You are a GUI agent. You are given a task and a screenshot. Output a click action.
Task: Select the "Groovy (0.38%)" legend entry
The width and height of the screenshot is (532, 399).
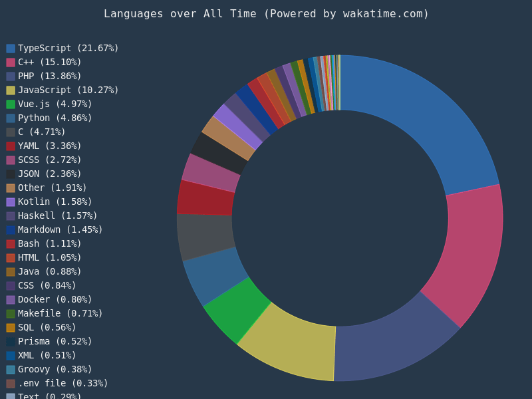[55, 369]
